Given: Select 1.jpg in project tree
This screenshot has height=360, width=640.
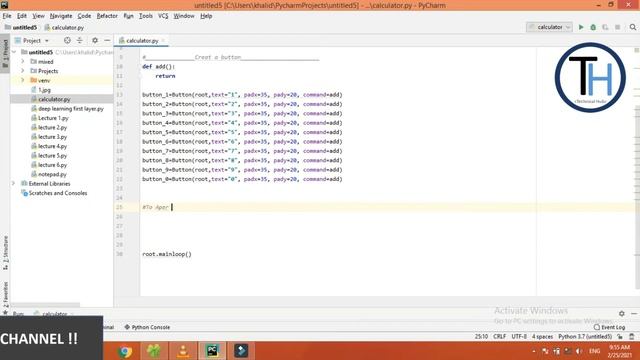Looking at the screenshot, I should [x=41, y=90].
